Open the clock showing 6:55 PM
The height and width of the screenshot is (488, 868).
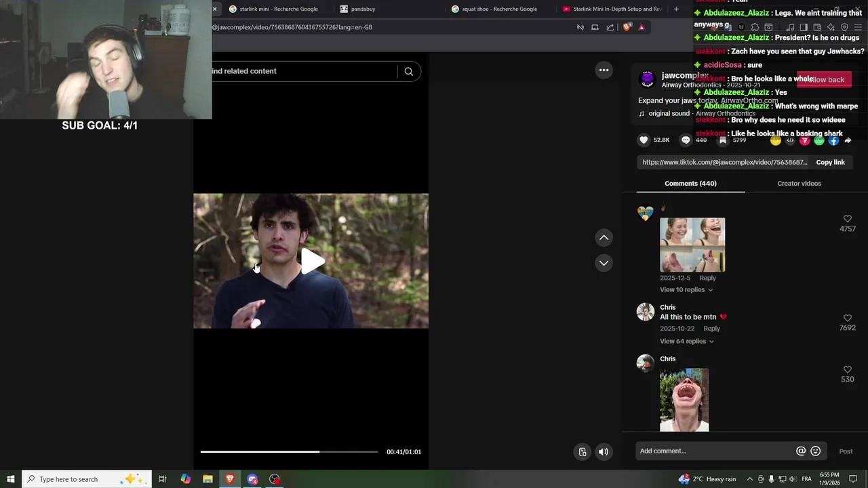[x=829, y=479]
